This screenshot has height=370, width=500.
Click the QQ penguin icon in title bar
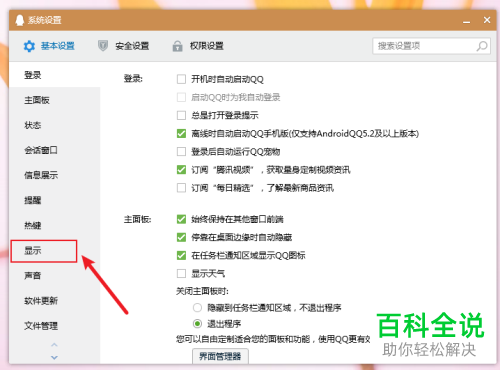20,20
